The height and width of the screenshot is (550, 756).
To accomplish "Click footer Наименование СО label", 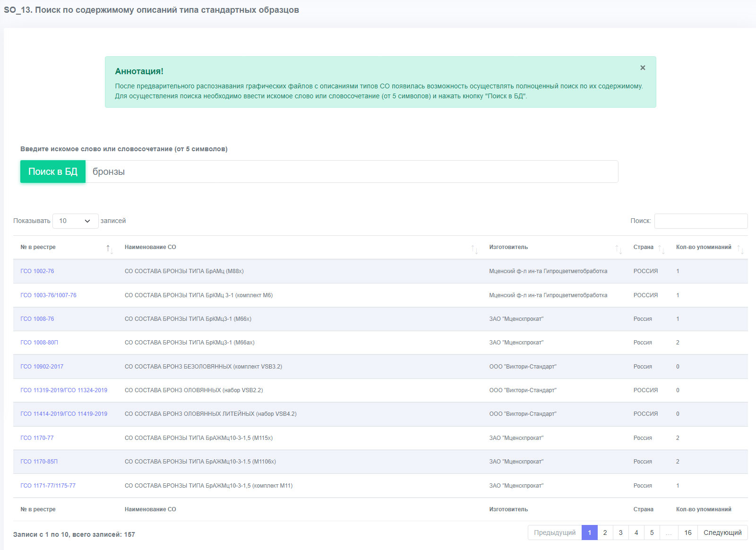I will click(150, 509).
